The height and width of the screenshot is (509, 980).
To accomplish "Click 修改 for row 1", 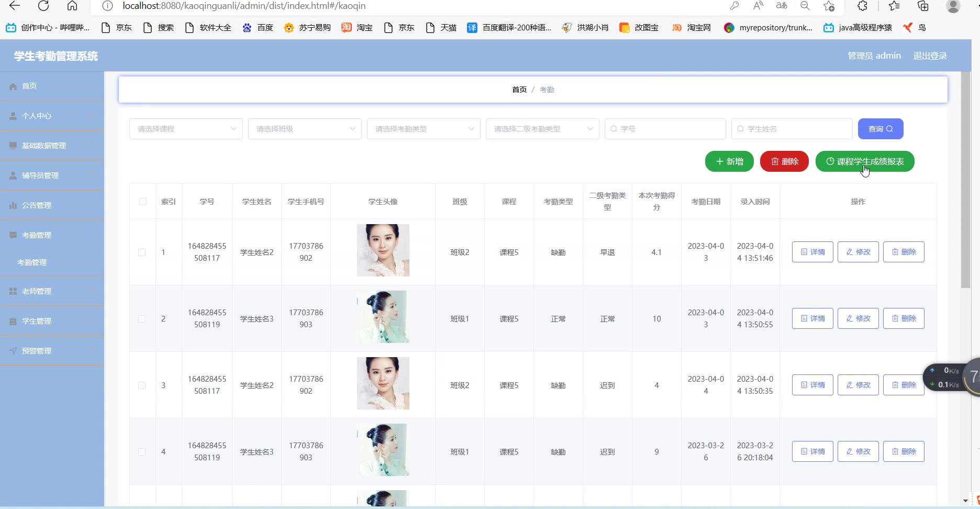I will pos(858,252).
